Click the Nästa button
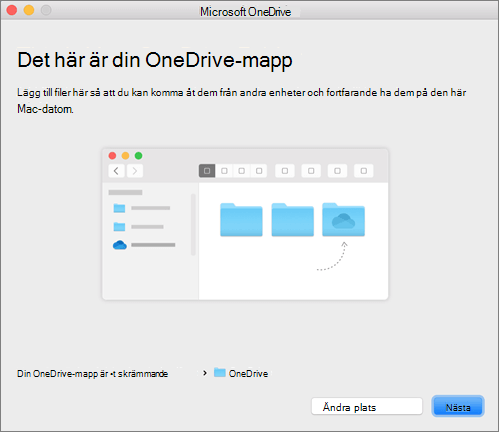 click(x=458, y=406)
